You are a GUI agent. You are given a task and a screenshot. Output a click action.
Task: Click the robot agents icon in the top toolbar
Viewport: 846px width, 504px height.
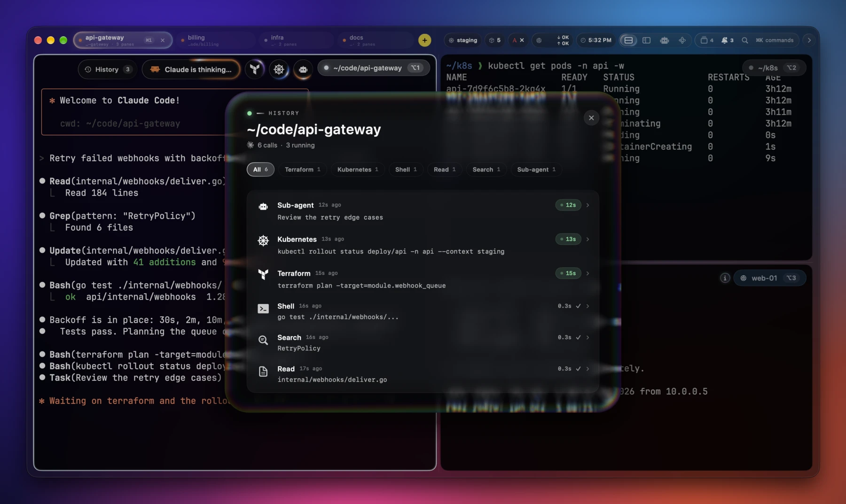664,40
